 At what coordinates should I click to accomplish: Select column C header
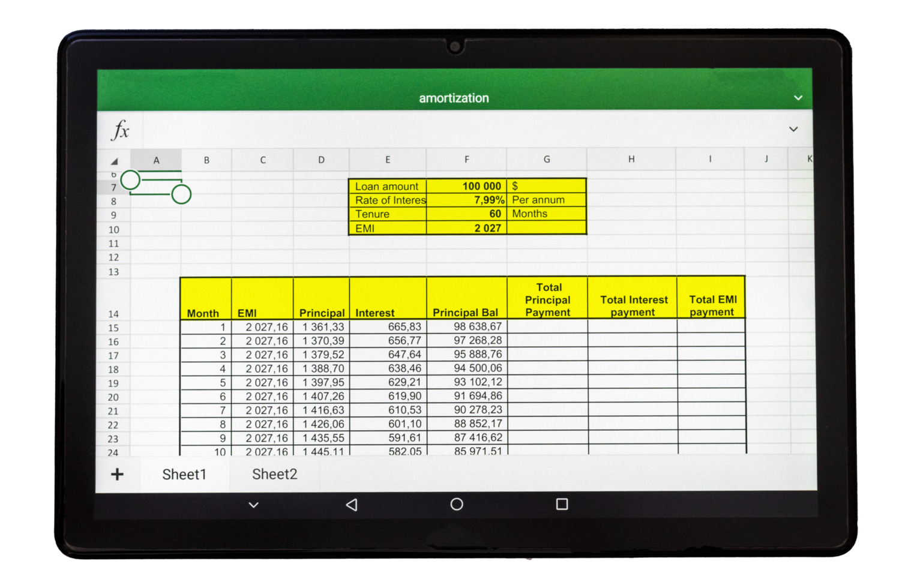click(263, 160)
